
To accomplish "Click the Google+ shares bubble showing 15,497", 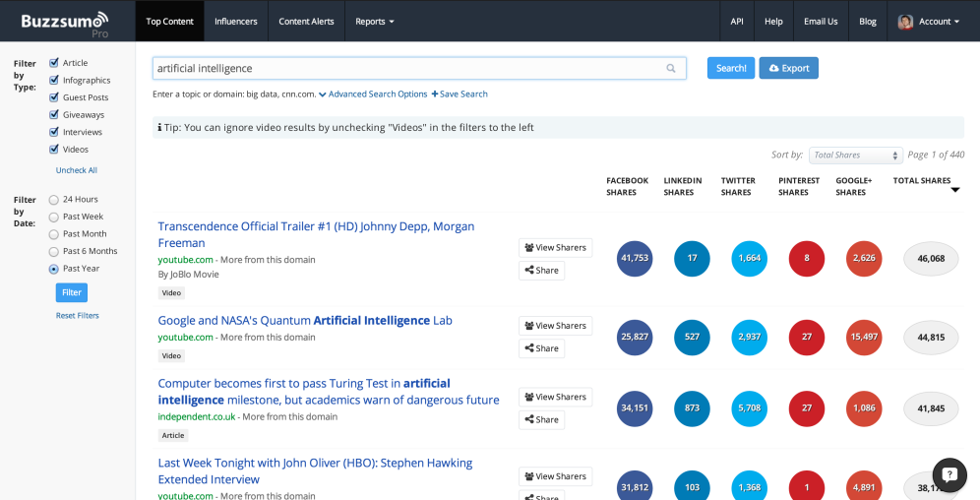I will click(863, 337).
